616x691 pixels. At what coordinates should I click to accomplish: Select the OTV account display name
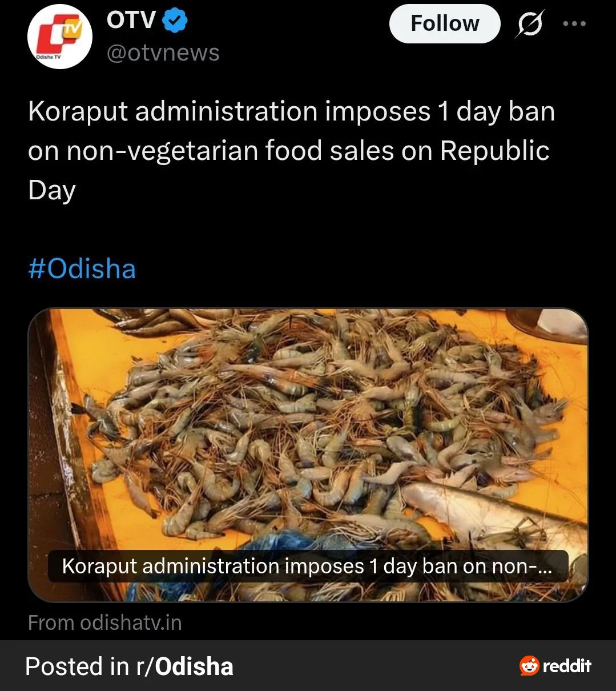[131, 21]
